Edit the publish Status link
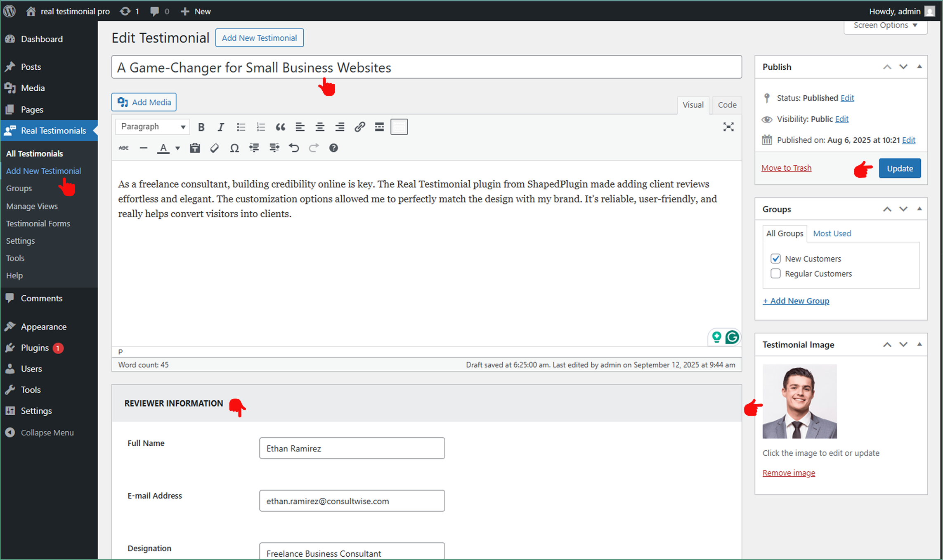This screenshot has width=943, height=560. (x=847, y=98)
